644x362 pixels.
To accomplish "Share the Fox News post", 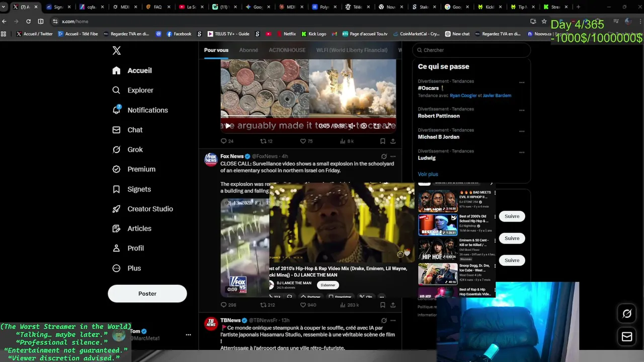I will tap(393, 305).
